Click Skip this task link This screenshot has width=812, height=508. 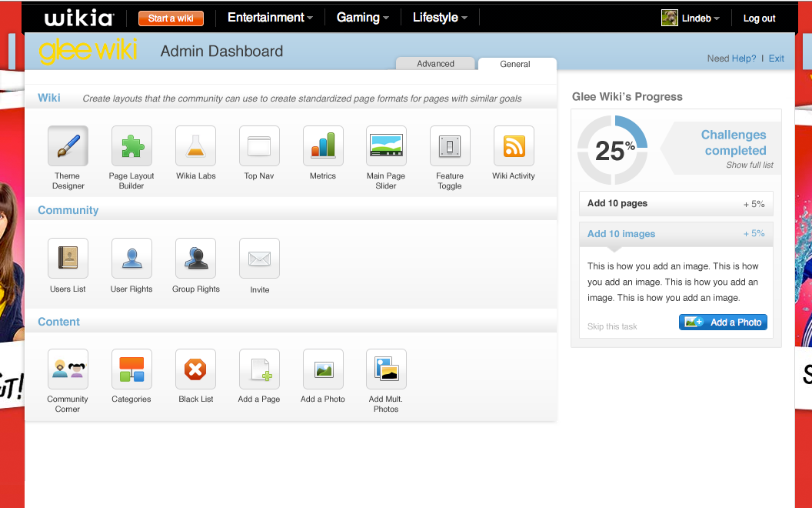612,326
